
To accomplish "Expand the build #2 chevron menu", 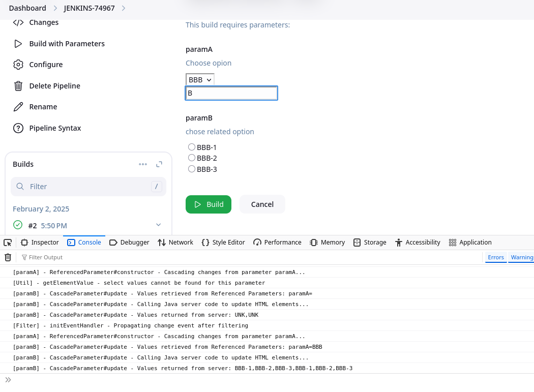I will [158, 225].
